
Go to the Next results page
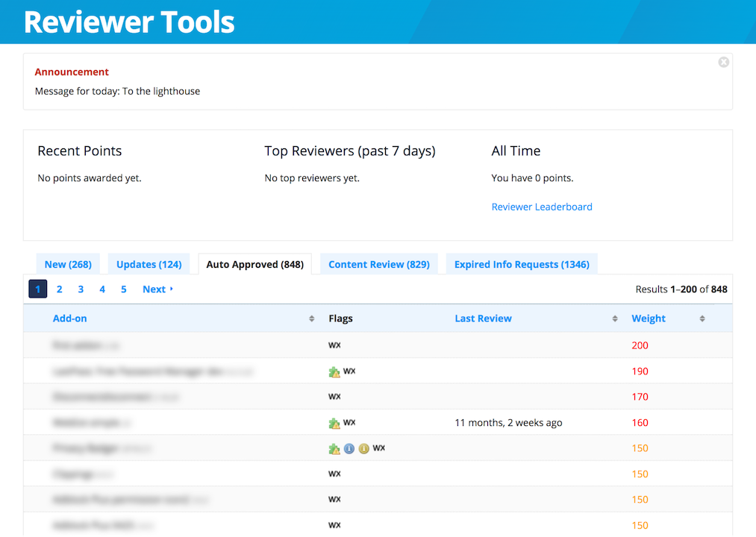(157, 289)
